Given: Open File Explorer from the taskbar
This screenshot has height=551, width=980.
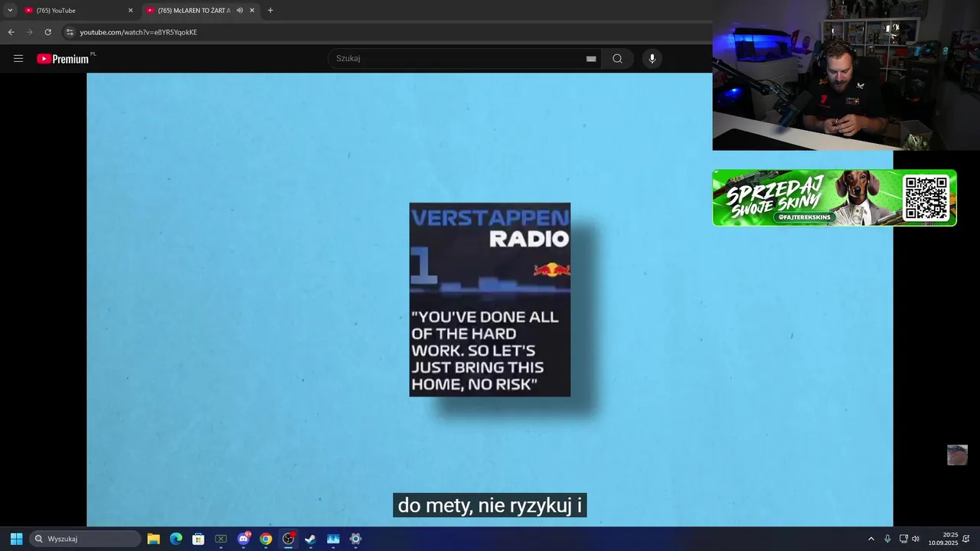Looking at the screenshot, I should 153,539.
